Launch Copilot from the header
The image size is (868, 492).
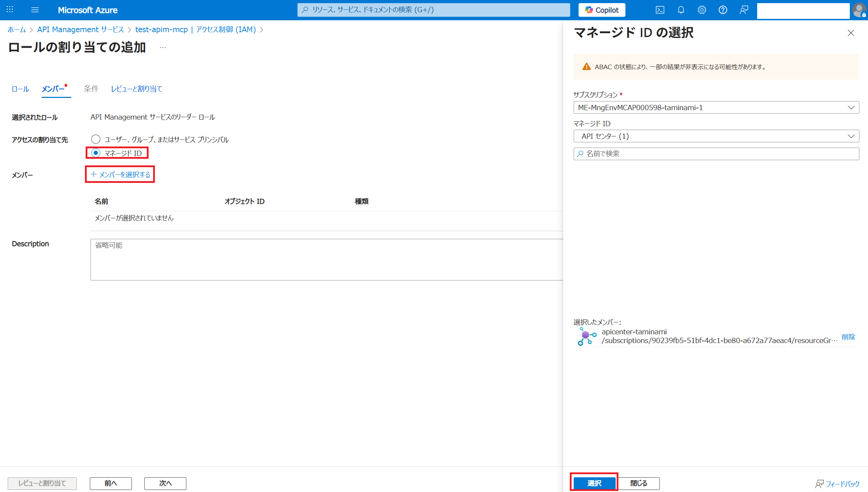(x=602, y=10)
